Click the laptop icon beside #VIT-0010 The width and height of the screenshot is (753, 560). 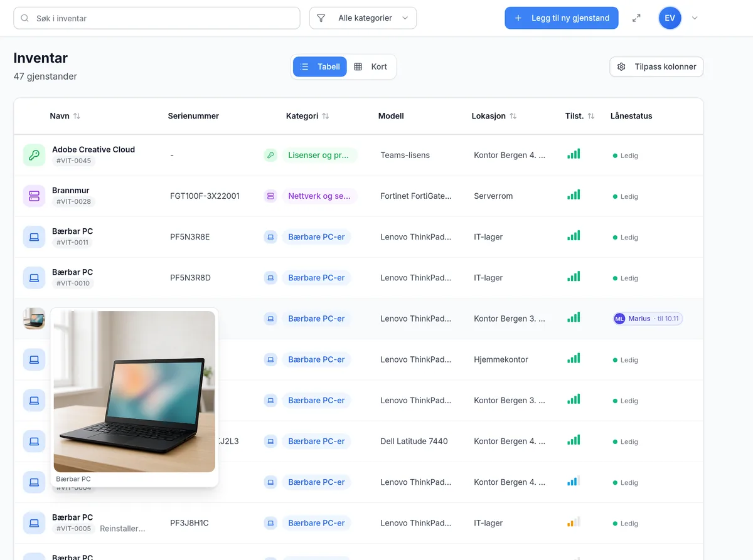pyautogui.click(x=34, y=277)
